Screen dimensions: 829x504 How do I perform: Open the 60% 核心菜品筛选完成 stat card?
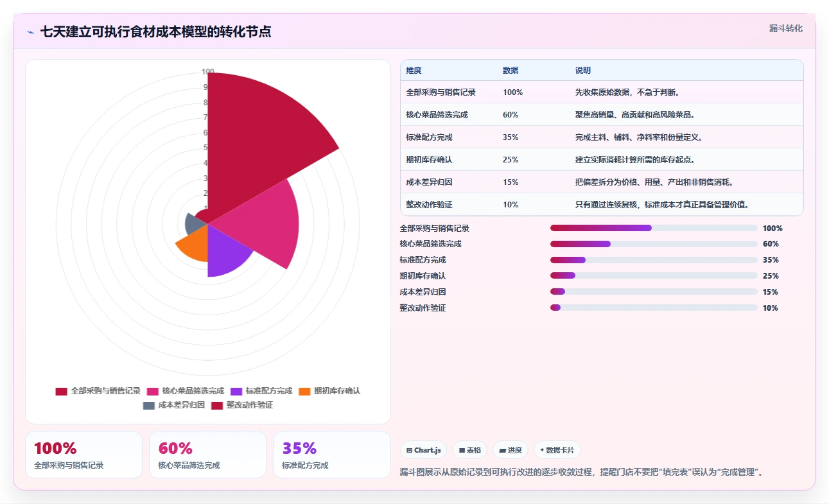pos(207,455)
